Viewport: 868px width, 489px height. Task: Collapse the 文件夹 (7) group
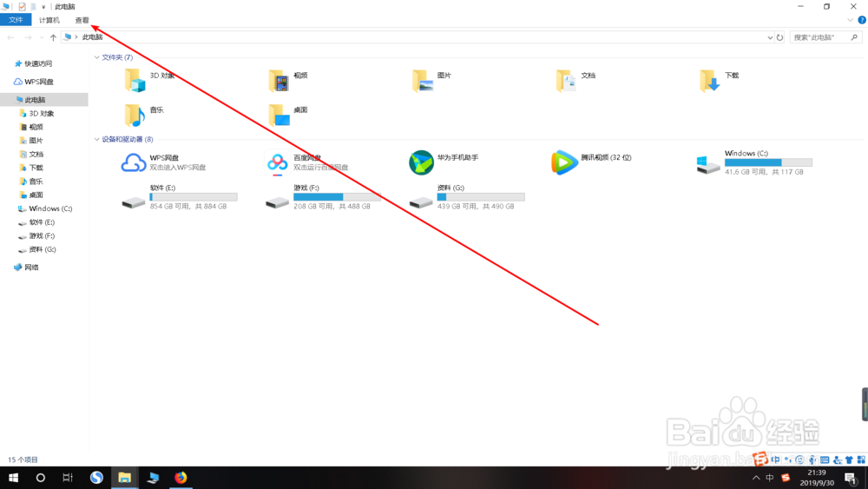[97, 57]
